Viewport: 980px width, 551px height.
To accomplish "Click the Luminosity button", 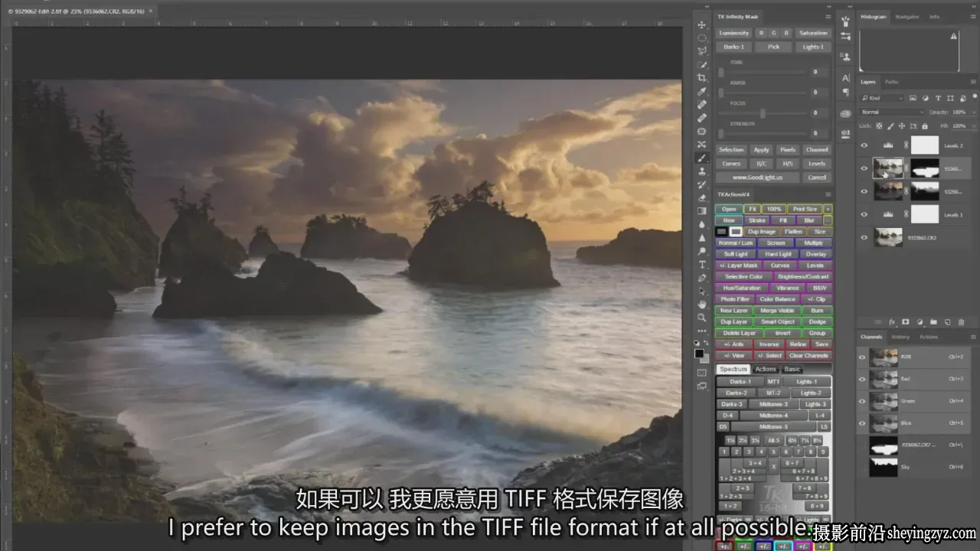I will tap(734, 33).
